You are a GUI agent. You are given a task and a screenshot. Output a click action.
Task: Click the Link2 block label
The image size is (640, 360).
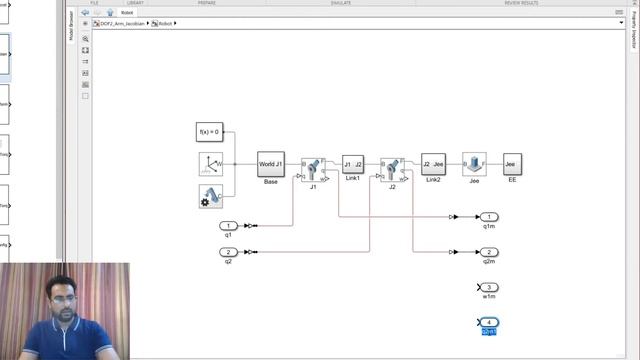click(433, 180)
